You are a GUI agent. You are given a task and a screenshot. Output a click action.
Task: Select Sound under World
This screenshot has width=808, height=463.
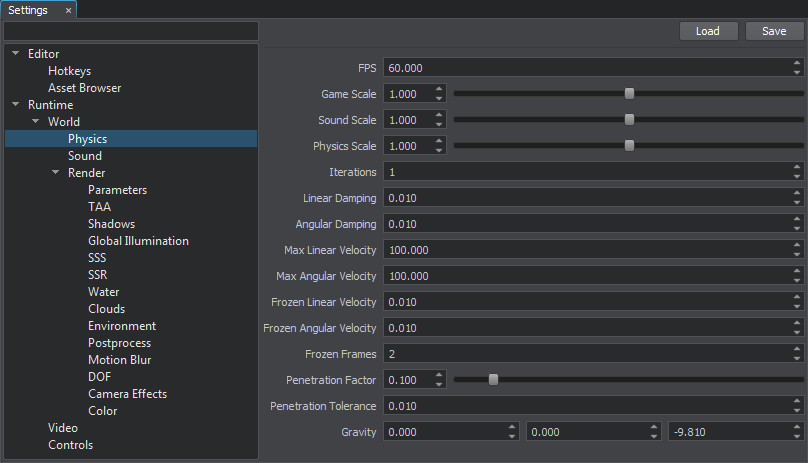click(85, 156)
